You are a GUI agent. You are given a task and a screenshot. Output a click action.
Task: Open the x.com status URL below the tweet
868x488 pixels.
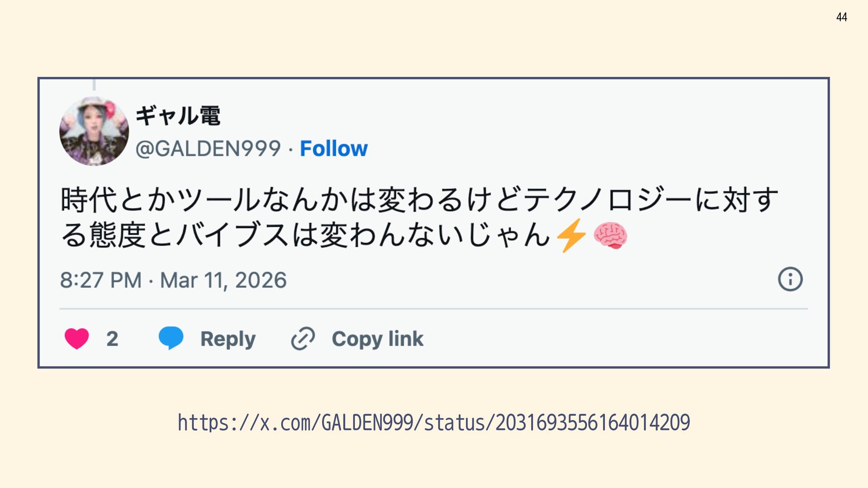[x=434, y=423]
